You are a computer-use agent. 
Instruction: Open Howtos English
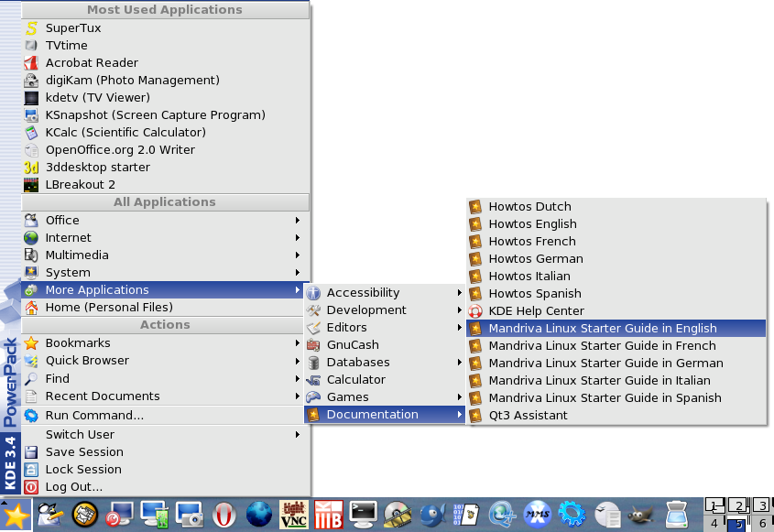(616, 224)
